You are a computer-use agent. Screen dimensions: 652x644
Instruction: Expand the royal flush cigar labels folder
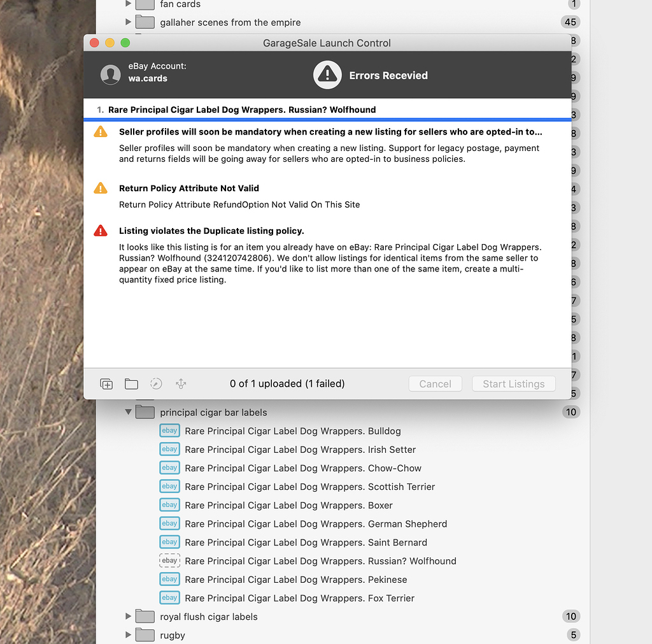[128, 616]
